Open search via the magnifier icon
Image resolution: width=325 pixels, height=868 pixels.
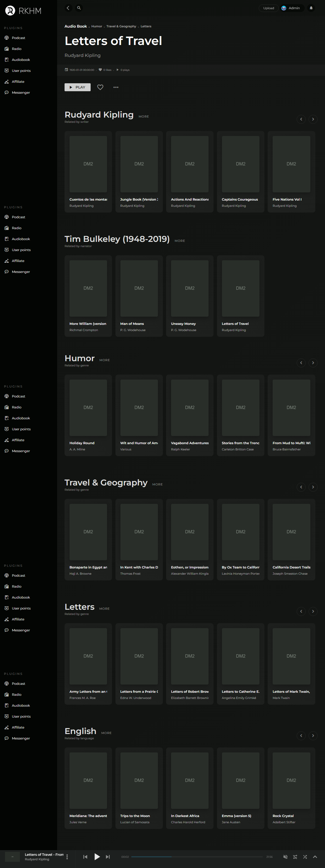[79, 8]
